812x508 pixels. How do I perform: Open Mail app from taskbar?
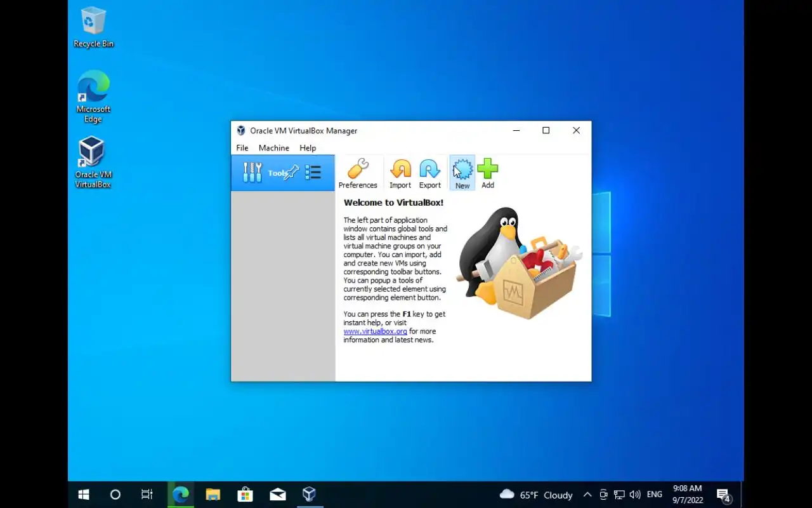[x=277, y=495]
